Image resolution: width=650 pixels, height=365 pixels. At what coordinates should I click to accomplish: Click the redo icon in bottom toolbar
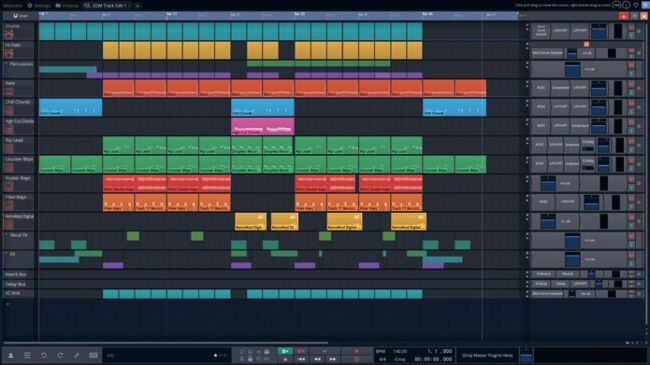point(60,355)
